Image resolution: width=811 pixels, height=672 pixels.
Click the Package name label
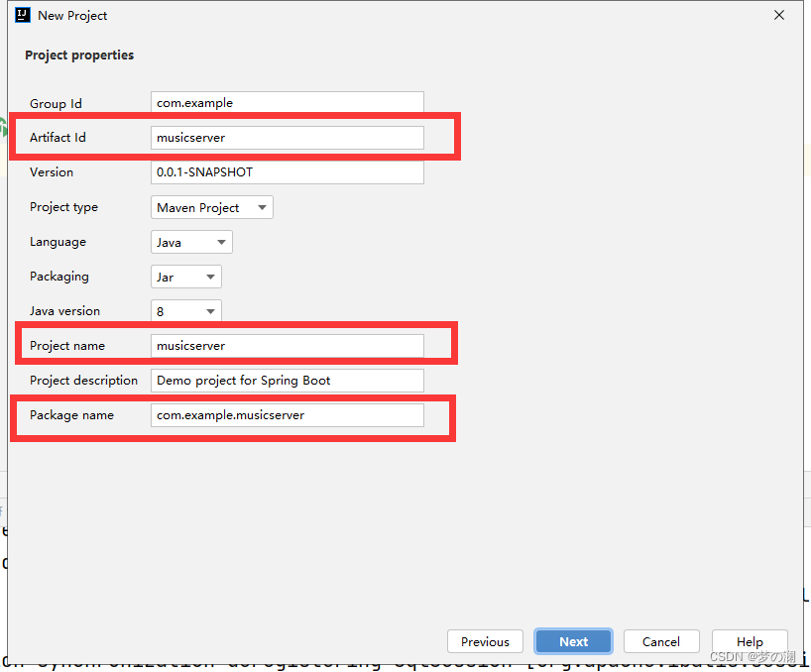pos(71,415)
